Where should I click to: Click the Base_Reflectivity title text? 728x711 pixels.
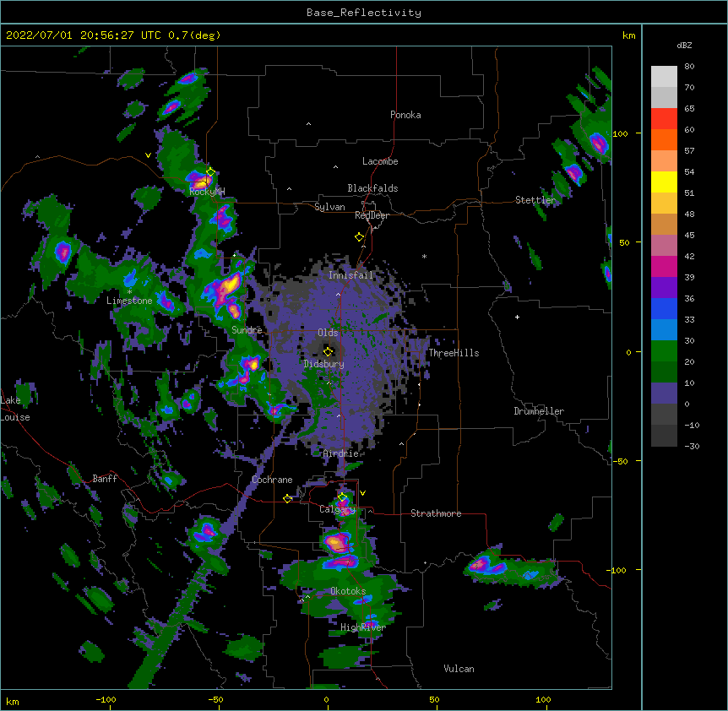(364, 13)
